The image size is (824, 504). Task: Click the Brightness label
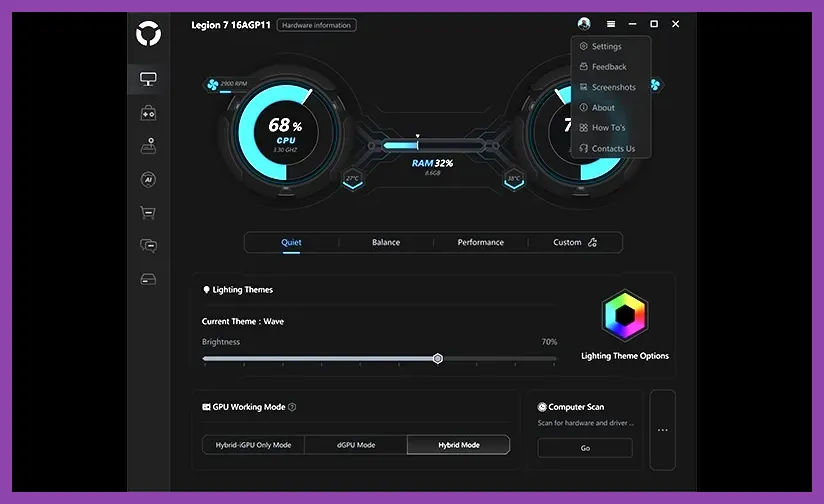[221, 342]
